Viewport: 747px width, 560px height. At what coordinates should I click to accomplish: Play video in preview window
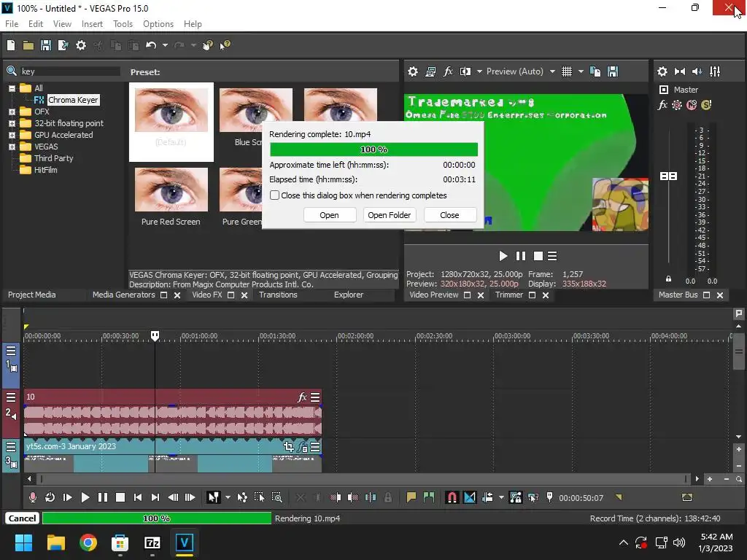click(503, 256)
